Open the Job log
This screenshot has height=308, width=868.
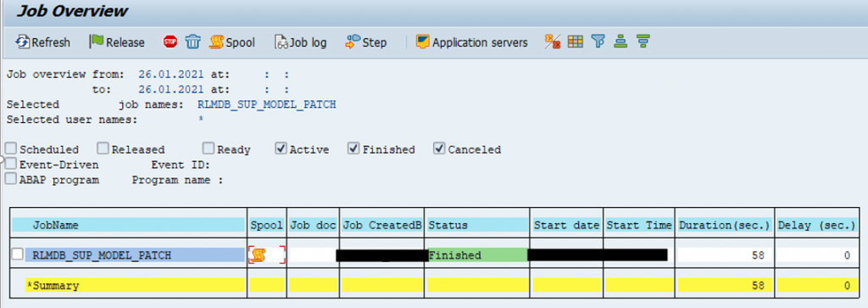click(x=300, y=42)
